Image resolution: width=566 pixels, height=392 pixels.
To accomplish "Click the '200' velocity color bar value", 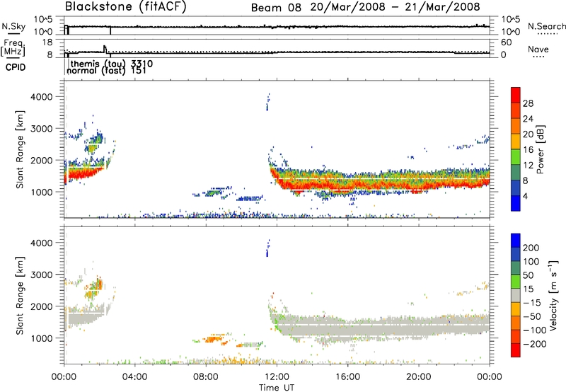I will (x=531, y=248).
